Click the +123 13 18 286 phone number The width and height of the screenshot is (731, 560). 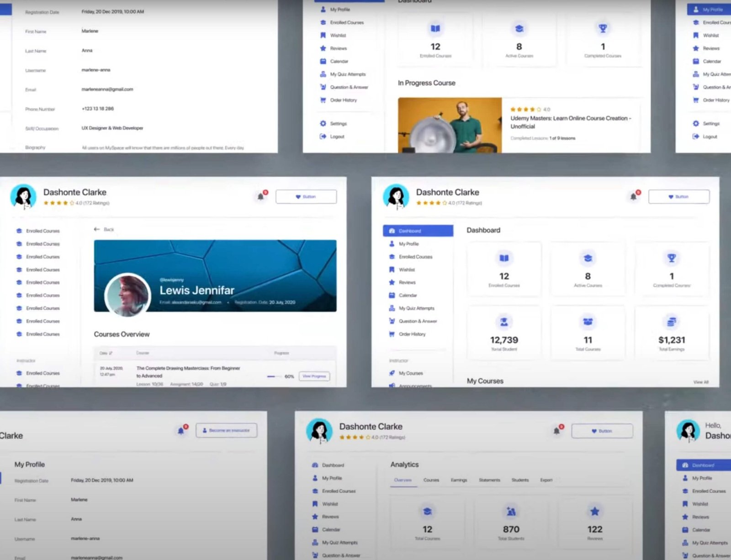click(x=98, y=109)
